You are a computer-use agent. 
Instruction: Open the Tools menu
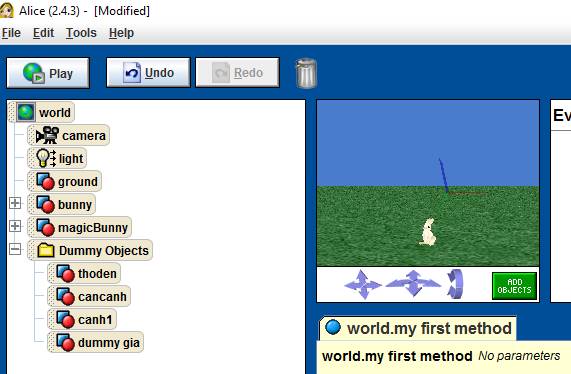click(81, 33)
